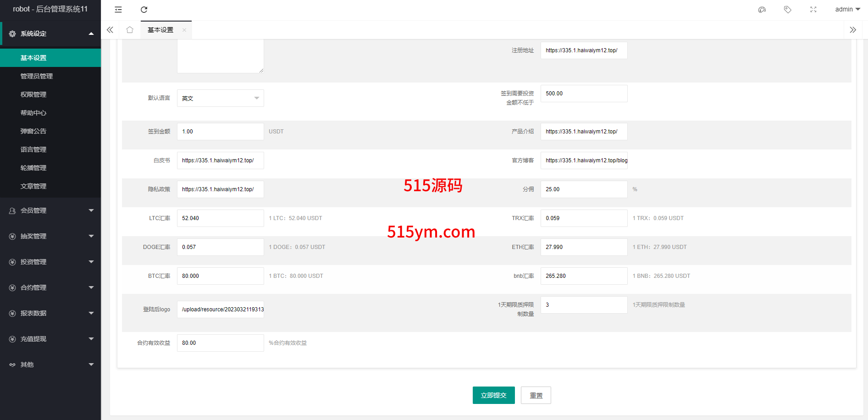Toggle fullscreen mode icon
Viewport: 868px width, 420px height.
pyautogui.click(x=813, y=10)
